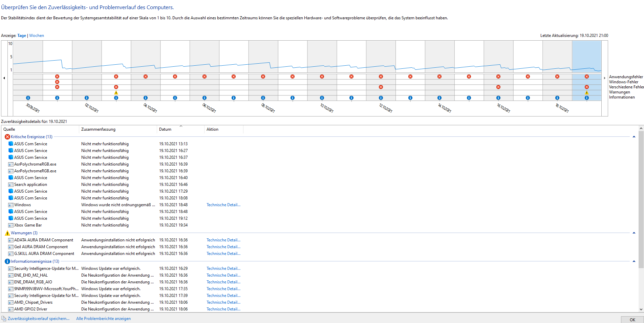Click the Windows entry icon at 18:48
The image size is (644, 323).
click(11, 205)
